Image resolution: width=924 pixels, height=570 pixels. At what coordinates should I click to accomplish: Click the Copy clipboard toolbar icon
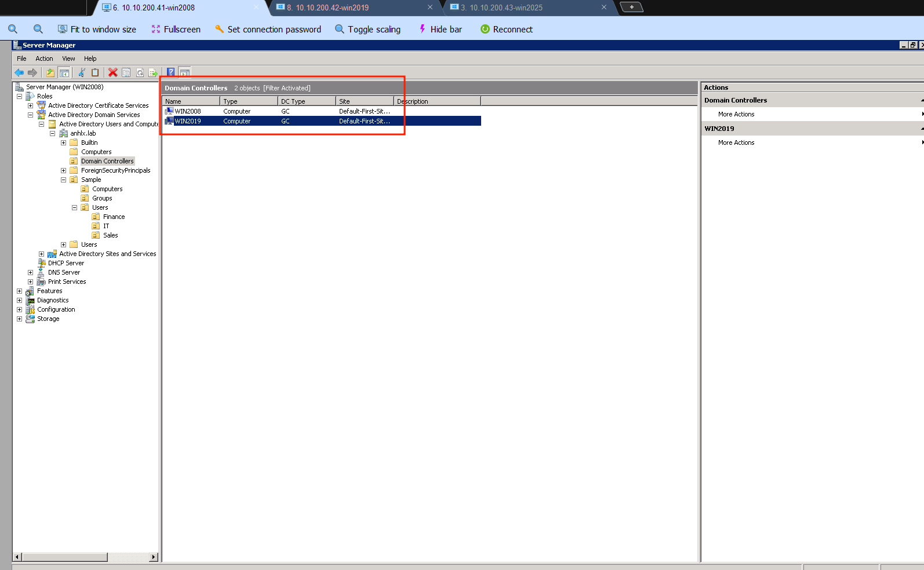95,72
